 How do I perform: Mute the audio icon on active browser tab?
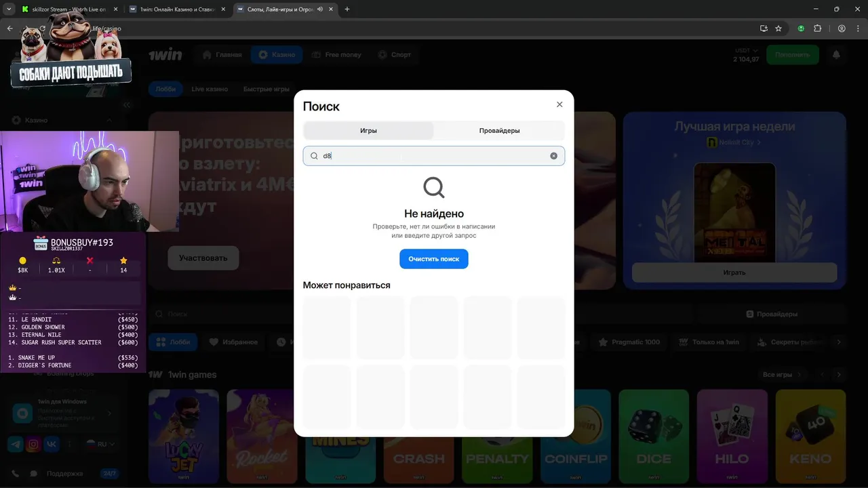tap(320, 9)
